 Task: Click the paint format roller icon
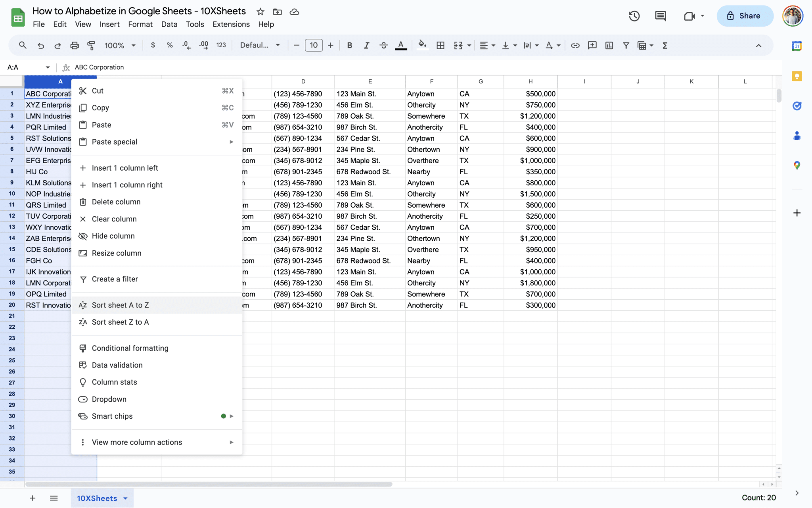tap(91, 45)
